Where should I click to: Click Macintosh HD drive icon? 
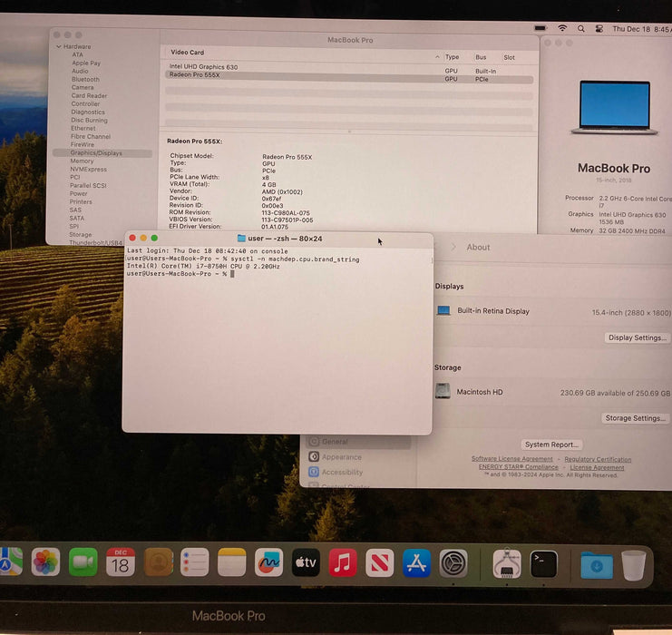tap(443, 391)
